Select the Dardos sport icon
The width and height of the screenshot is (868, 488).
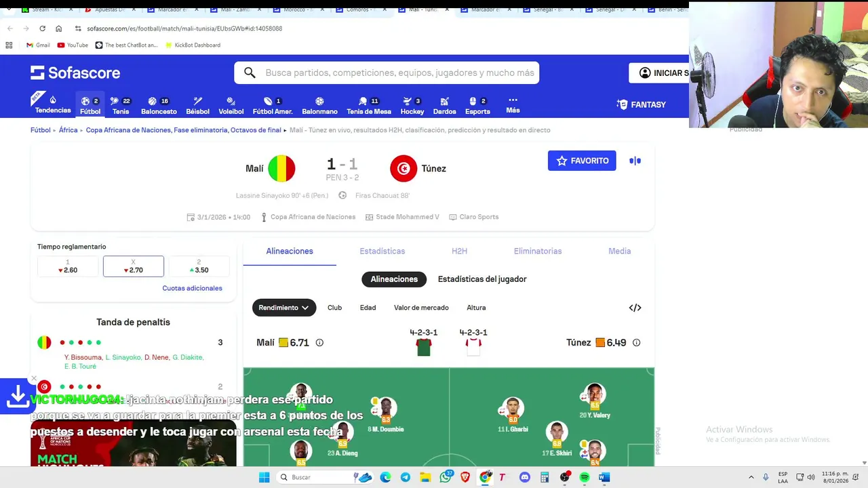tap(444, 105)
